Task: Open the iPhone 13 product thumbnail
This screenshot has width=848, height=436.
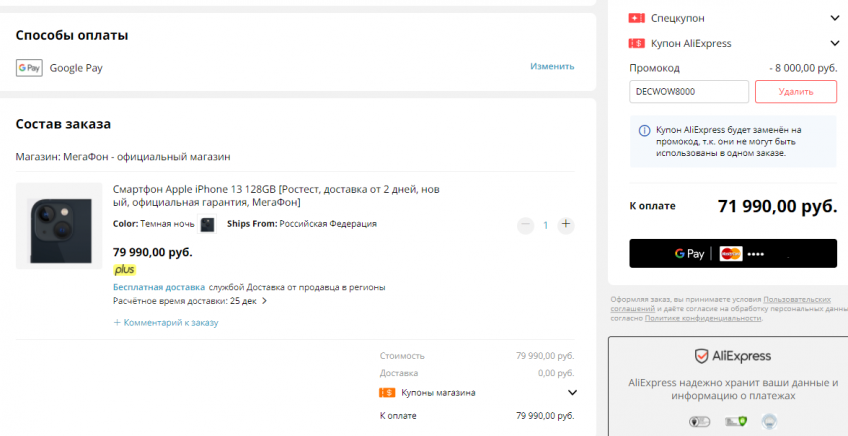Action: (x=59, y=226)
